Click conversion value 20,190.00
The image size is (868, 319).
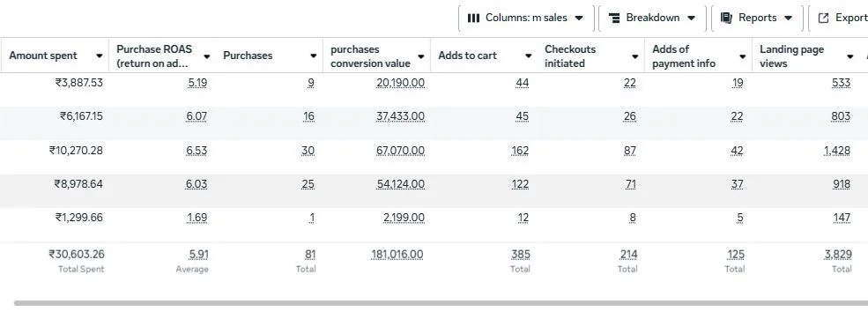[x=400, y=83]
